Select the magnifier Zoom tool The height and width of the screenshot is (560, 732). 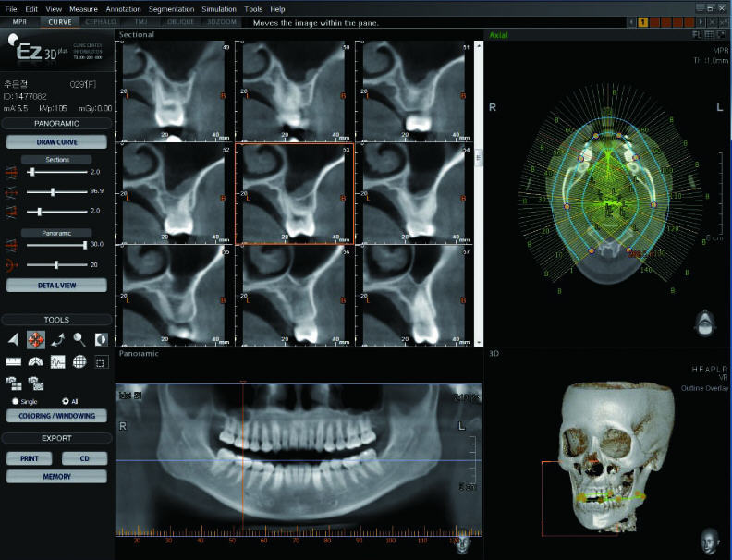[x=79, y=340]
